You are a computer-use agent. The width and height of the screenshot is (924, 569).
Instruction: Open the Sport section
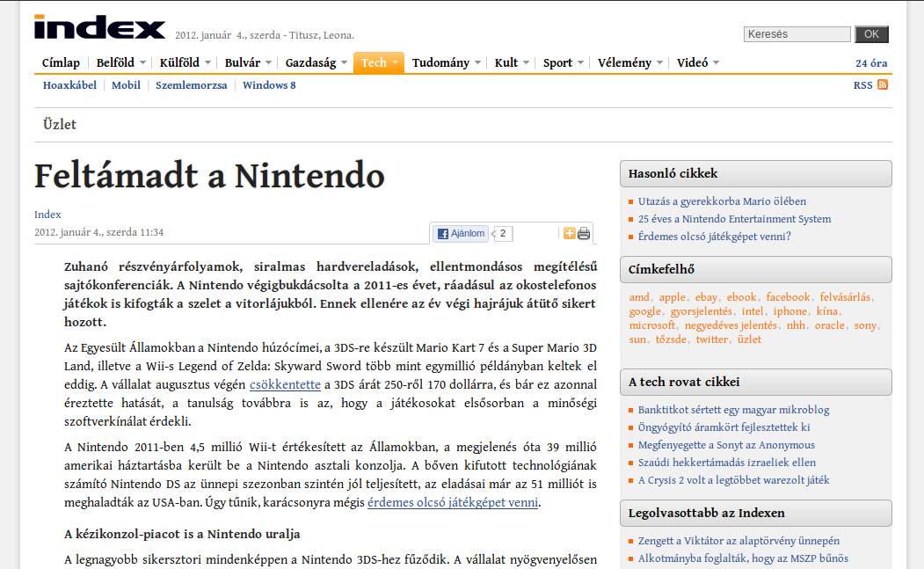point(557,62)
